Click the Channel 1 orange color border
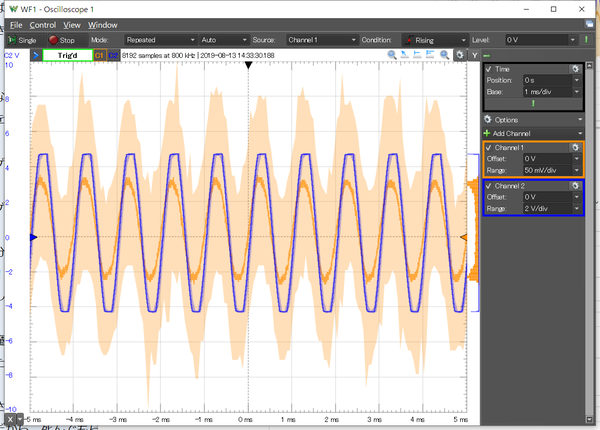Viewport: 600px width, 430px height. pos(482,159)
